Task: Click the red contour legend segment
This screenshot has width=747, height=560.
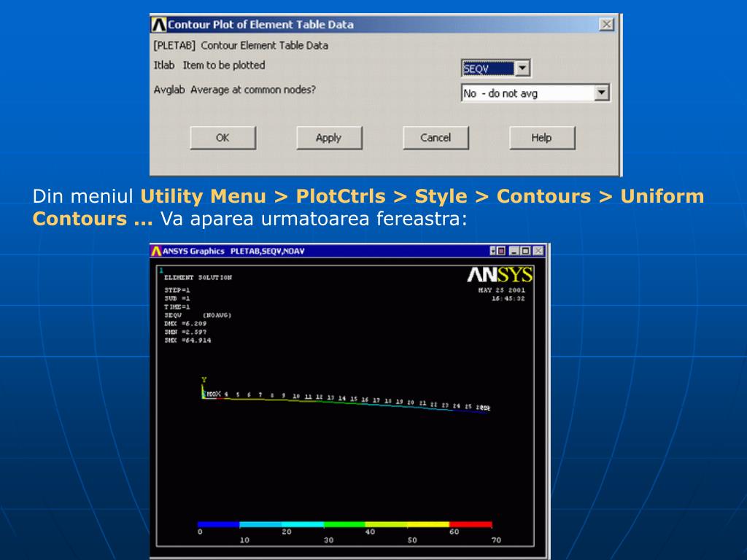Action: (471, 524)
